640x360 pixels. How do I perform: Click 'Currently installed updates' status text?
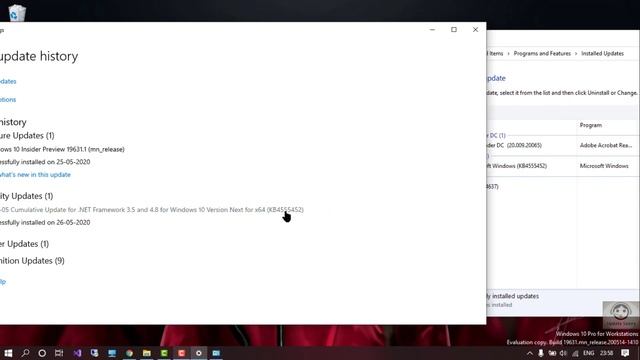point(513,296)
